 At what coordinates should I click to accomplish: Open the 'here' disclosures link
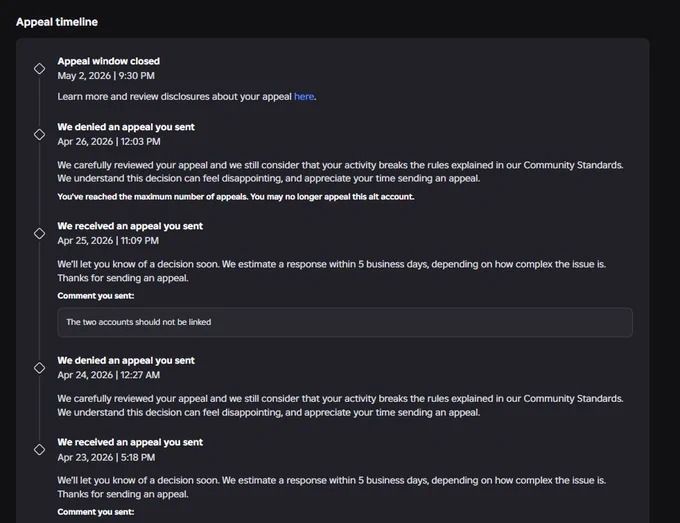304,96
